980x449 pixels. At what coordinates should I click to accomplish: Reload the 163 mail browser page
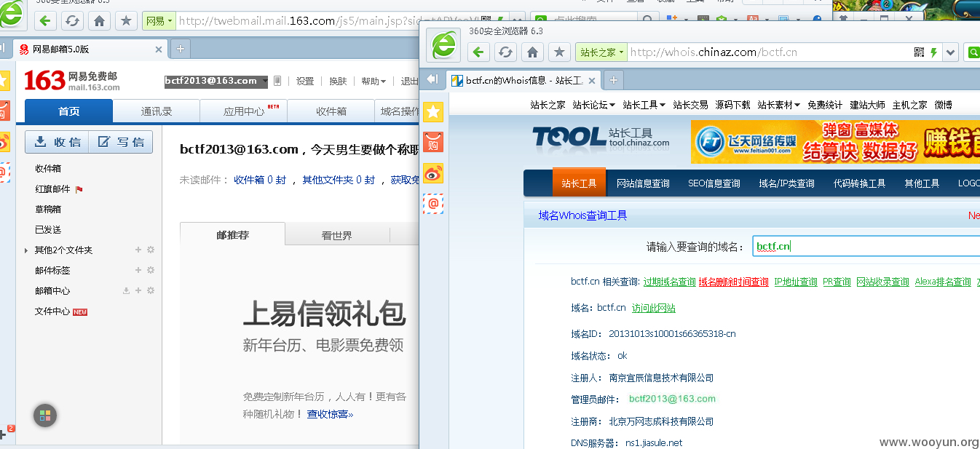[x=72, y=21]
